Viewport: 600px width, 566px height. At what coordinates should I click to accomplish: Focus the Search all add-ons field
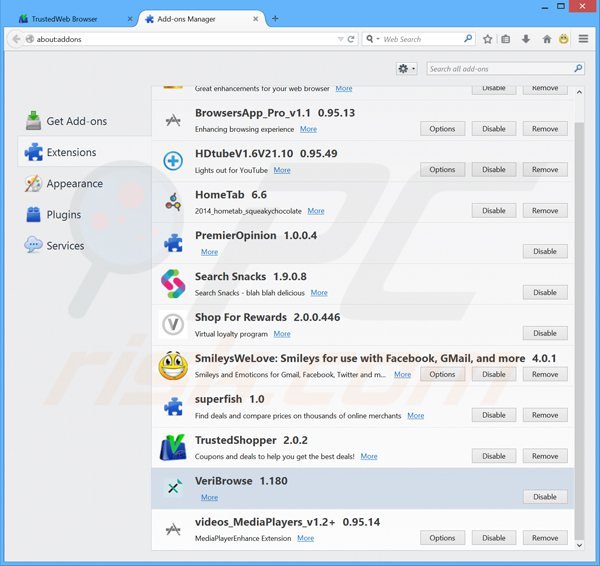pos(505,69)
